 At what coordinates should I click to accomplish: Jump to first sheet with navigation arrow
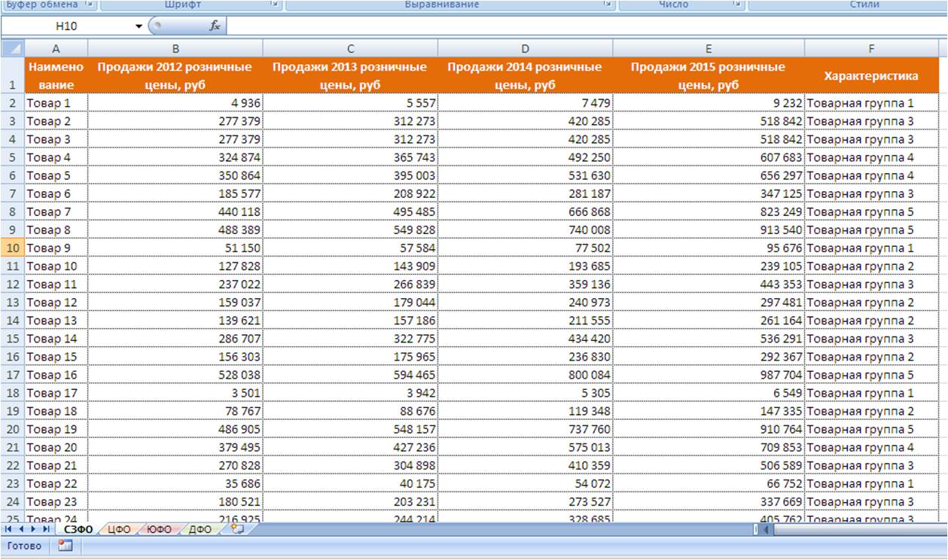(x=9, y=529)
